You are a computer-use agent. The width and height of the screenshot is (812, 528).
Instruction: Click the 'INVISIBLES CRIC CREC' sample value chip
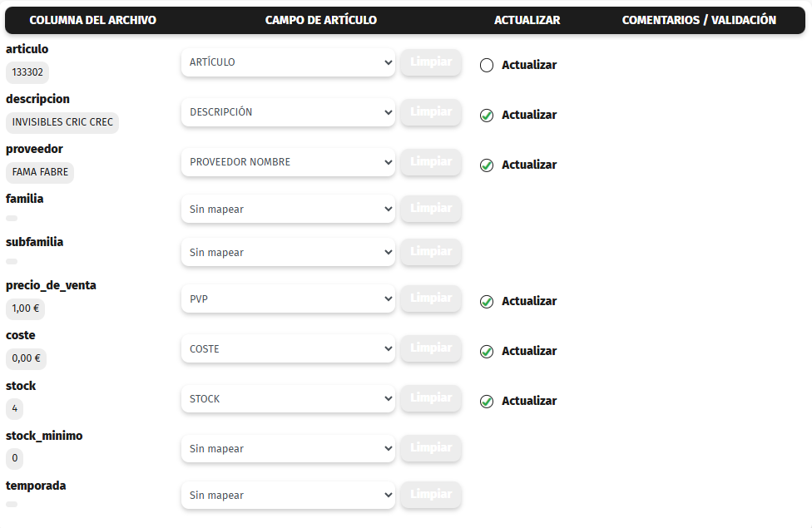[62, 122]
